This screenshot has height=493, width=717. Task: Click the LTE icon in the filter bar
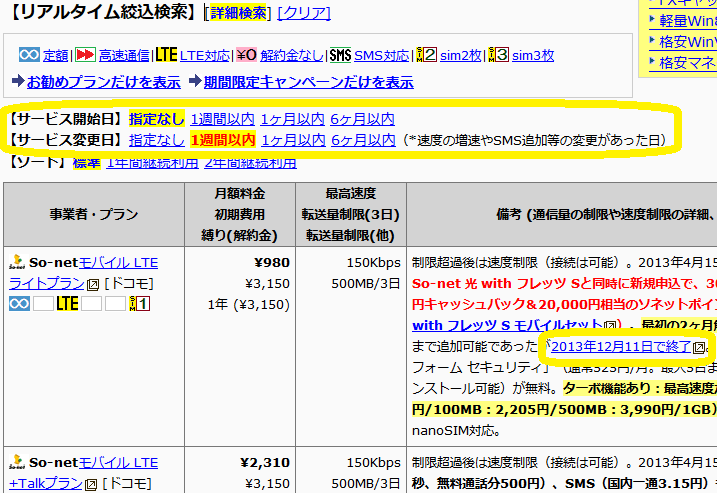pyautogui.click(x=166, y=55)
